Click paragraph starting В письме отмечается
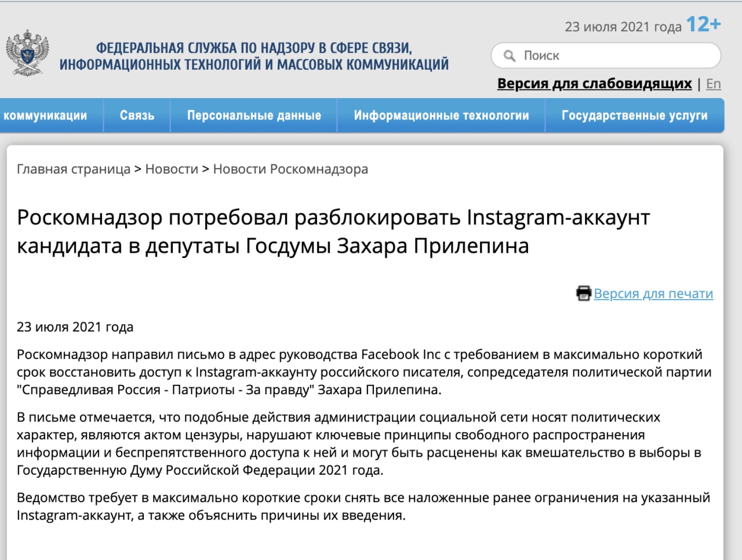 [359, 443]
